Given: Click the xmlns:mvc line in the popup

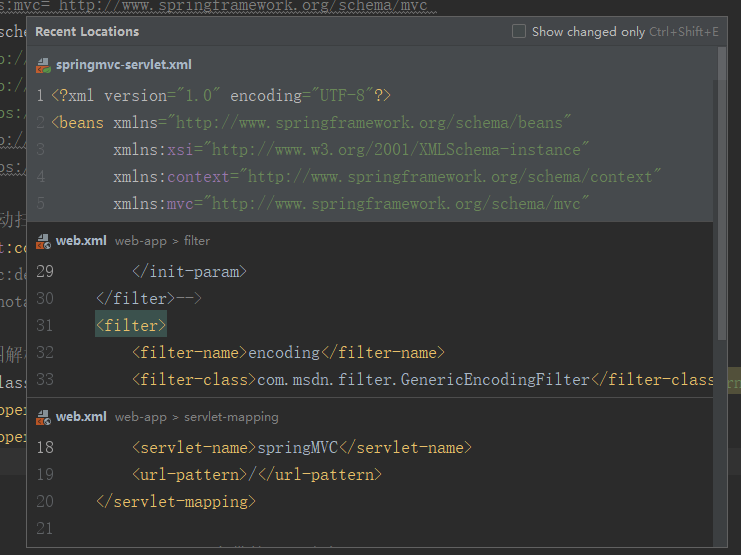Looking at the screenshot, I should (350, 204).
